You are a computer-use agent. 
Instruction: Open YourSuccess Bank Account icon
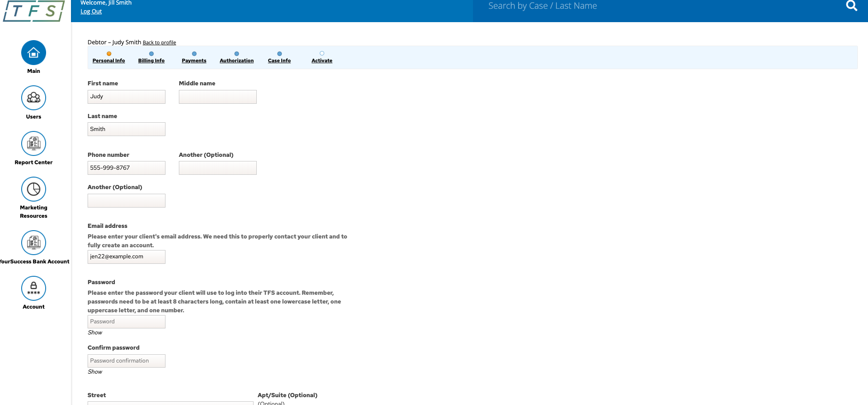(x=34, y=242)
